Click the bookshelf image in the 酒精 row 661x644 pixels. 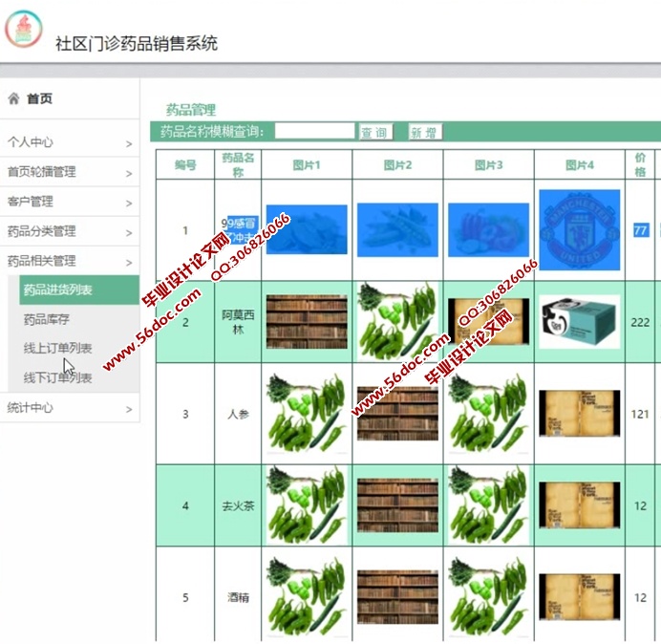(x=397, y=597)
